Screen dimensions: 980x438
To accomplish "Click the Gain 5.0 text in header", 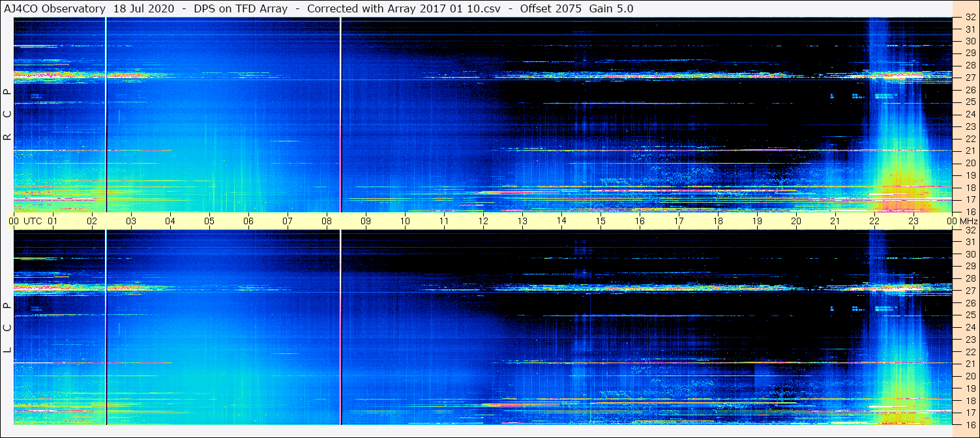I will [611, 8].
